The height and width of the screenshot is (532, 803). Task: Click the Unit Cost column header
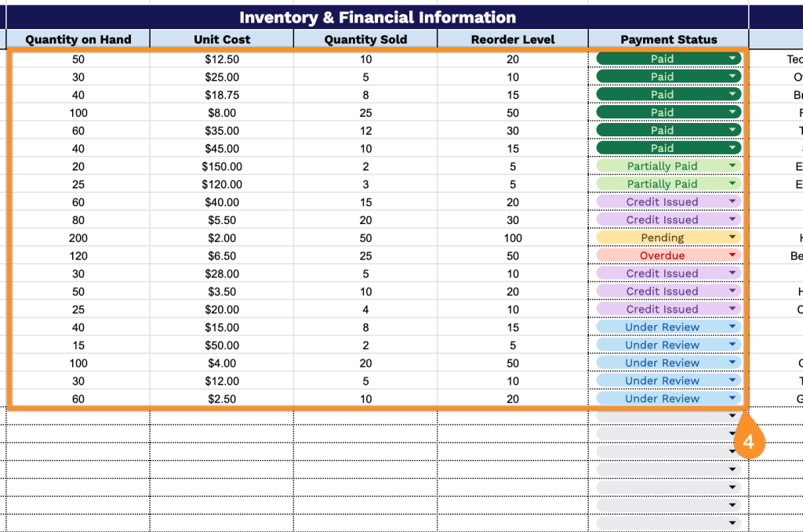[x=221, y=39]
